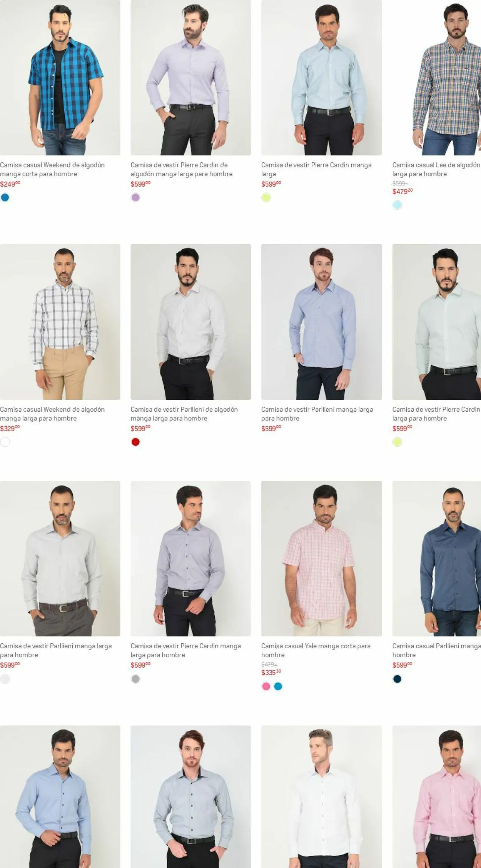View pink checkered Yale shirt image
Image resolution: width=481 pixels, height=868 pixels.
[321, 559]
